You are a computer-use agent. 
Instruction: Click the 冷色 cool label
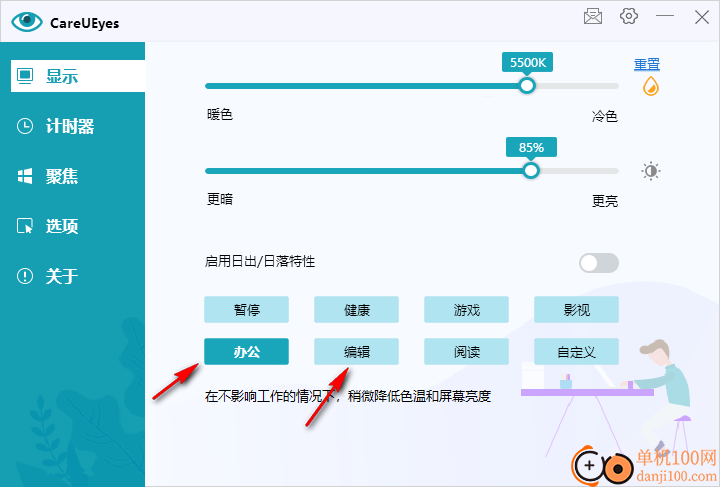605,117
